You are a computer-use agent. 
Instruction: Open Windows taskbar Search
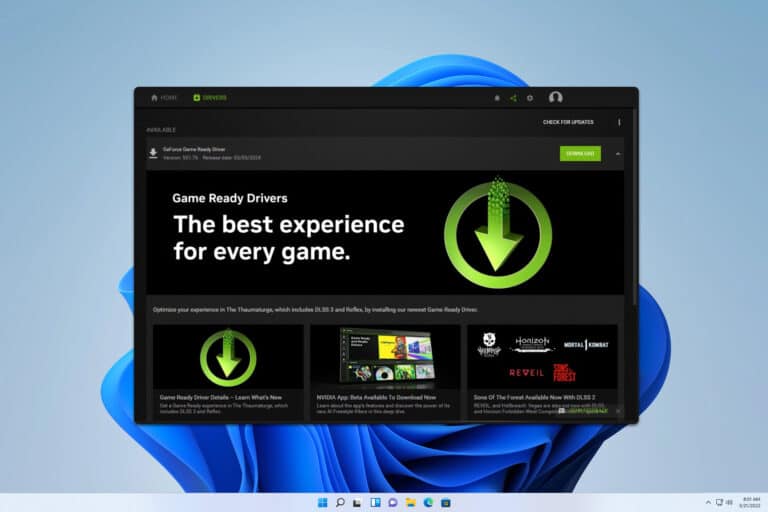point(340,503)
